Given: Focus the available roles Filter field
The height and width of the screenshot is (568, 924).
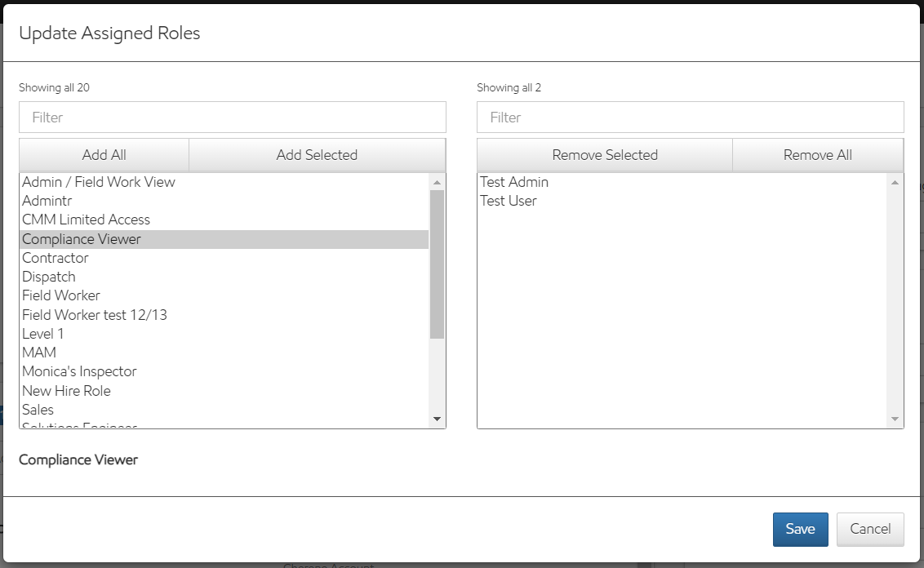Looking at the screenshot, I should pos(232,118).
